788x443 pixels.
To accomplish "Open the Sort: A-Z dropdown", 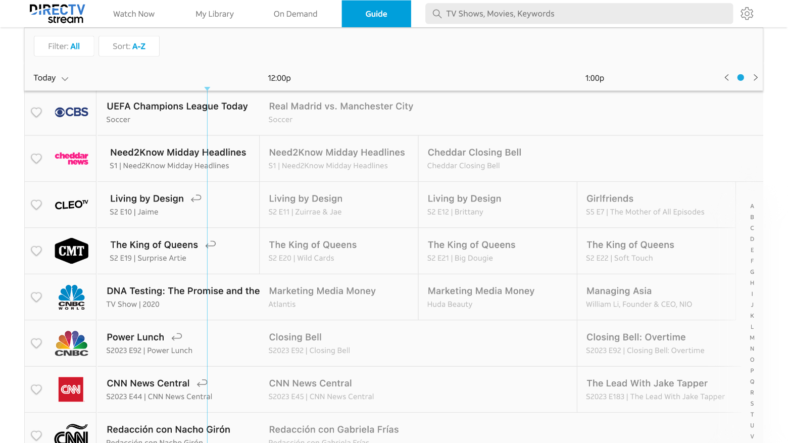I will coord(129,46).
